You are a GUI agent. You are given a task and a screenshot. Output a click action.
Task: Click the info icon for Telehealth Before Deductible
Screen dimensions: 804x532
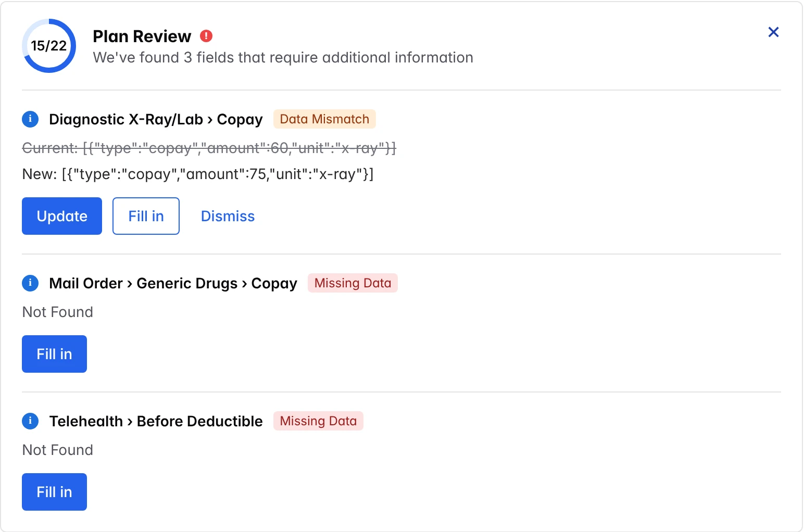coord(30,421)
